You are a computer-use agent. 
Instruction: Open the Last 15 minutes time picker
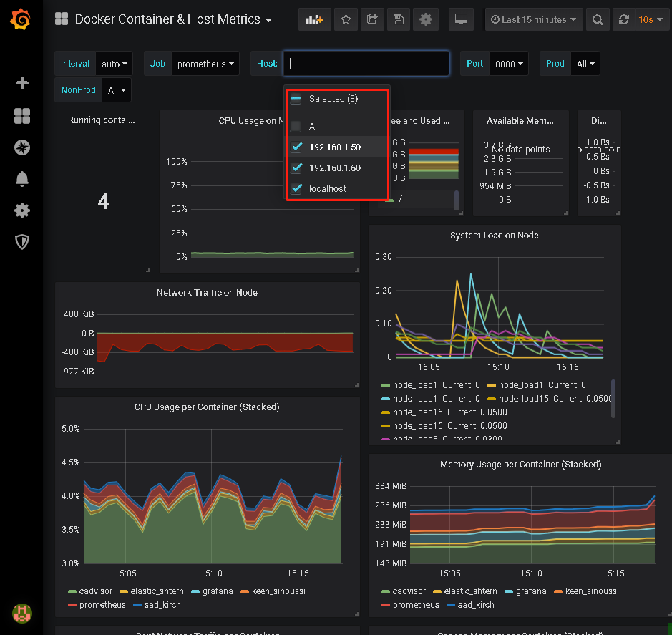pyautogui.click(x=533, y=19)
